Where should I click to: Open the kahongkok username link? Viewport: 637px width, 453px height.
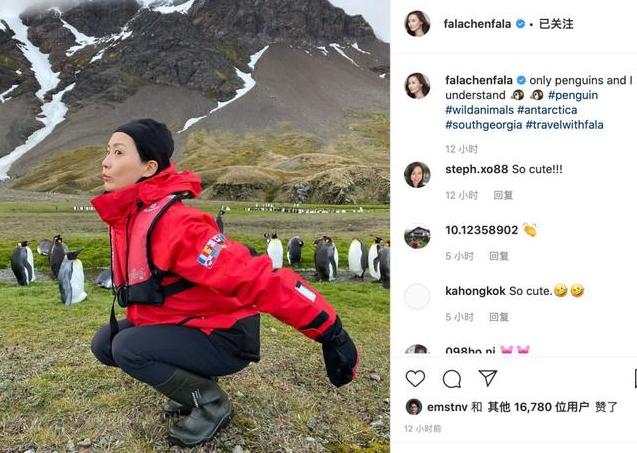click(475, 291)
